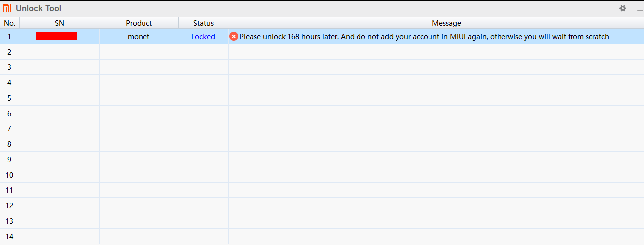Select the 'monet' product cell
The height and width of the screenshot is (245, 644).
(x=139, y=36)
